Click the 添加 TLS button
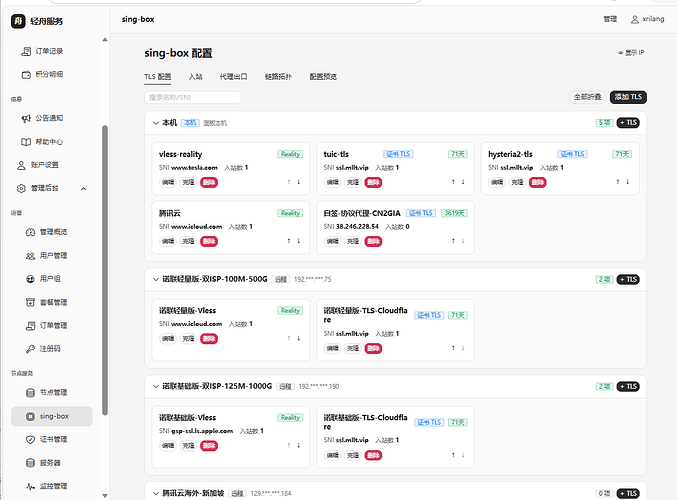 coord(628,97)
